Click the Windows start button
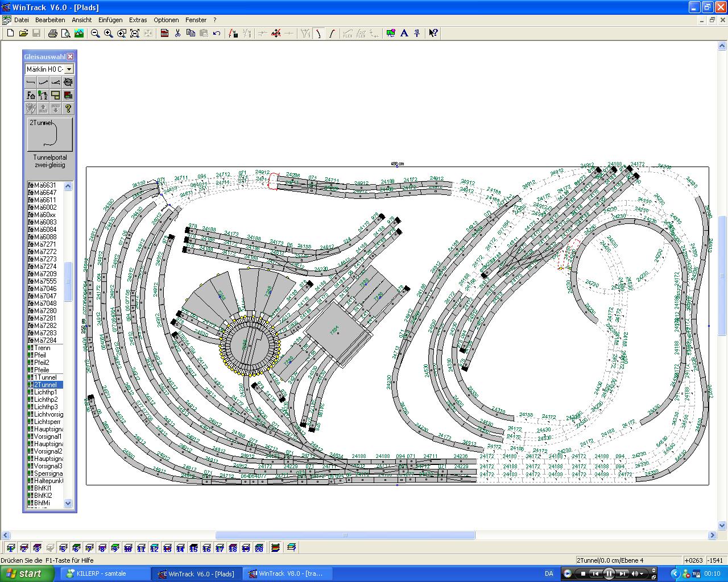 [27, 573]
